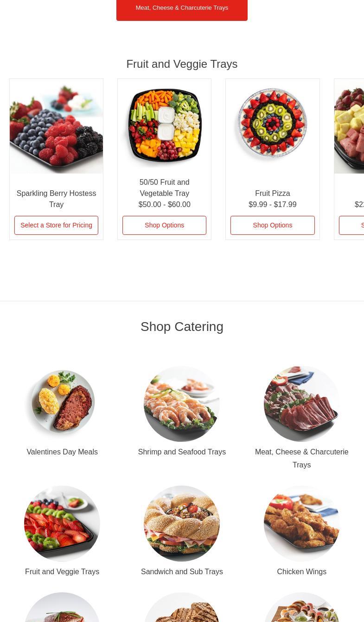Viewport: 364px width, 622px height.
Task: Click Select a Store for Pricing button
Action: click(x=56, y=225)
